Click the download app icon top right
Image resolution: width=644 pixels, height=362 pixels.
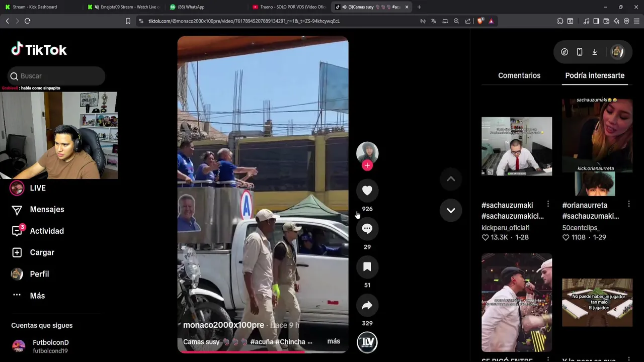595,52
